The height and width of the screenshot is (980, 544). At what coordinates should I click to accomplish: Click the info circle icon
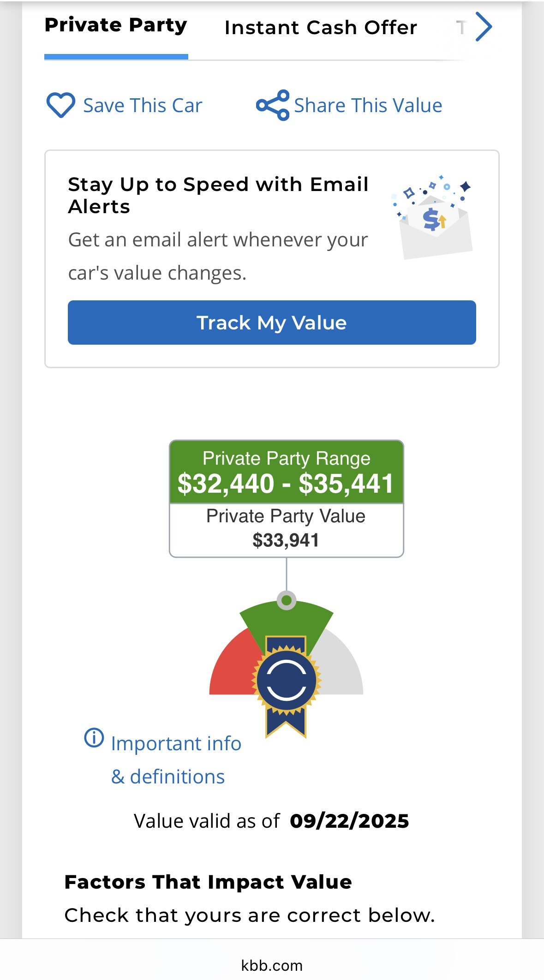(94, 737)
